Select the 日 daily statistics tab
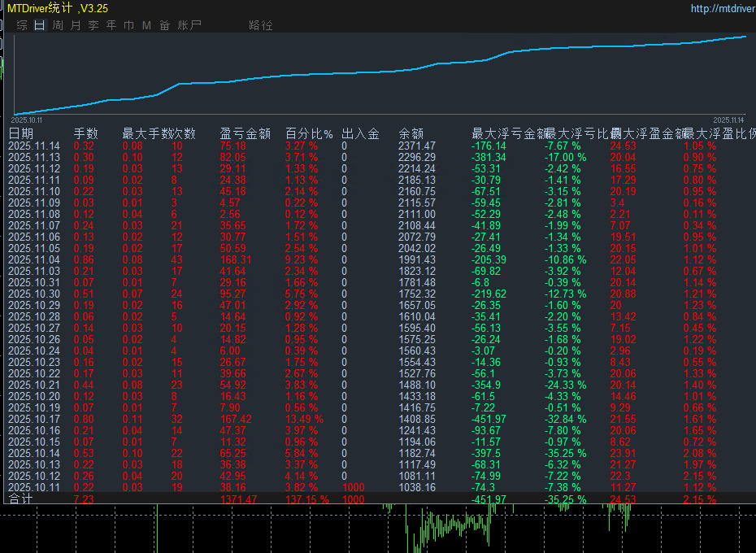756x553 pixels. pyautogui.click(x=40, y=25)
